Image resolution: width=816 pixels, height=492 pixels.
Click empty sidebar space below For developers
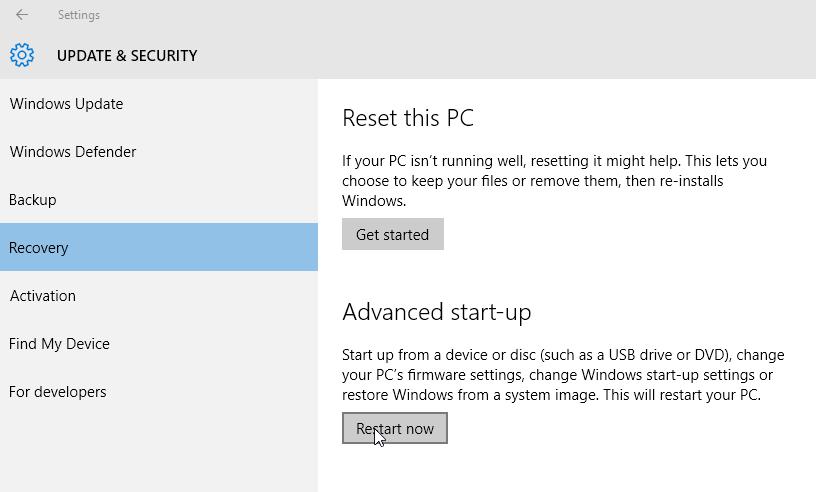click(x=158, y=450)
